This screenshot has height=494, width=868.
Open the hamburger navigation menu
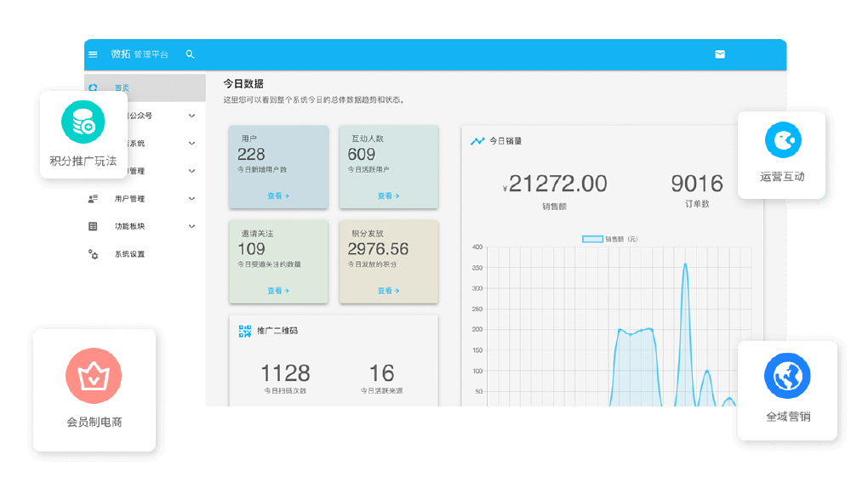[93, 54]
